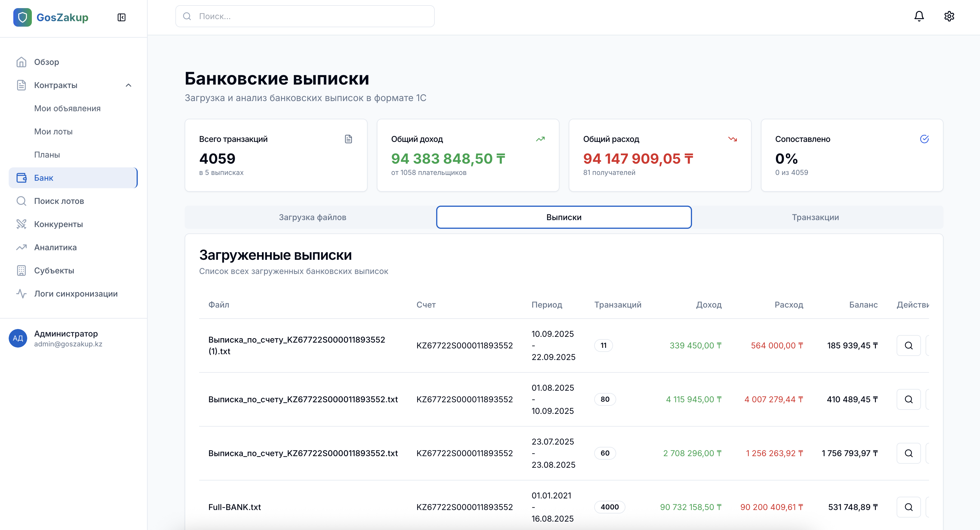
Task: Collapse the Контракты menu chevron
Action: click(128, 85)
